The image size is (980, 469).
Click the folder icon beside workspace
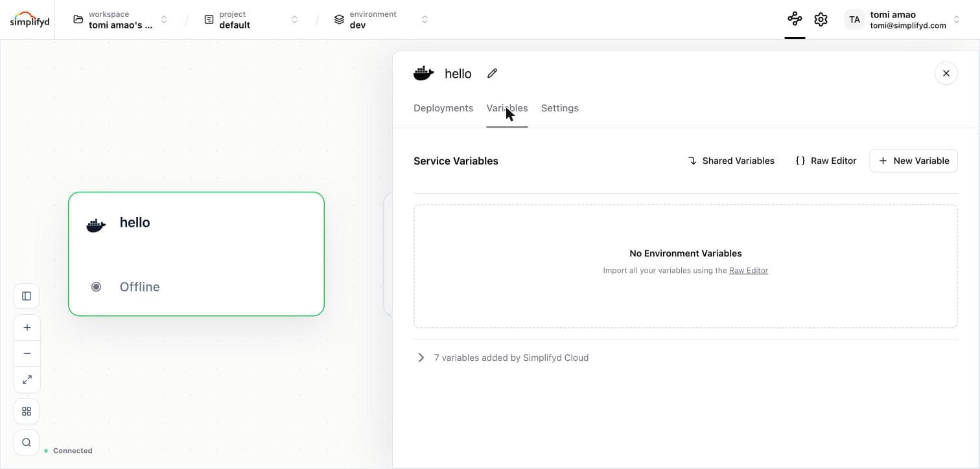[x=78, y=19]
